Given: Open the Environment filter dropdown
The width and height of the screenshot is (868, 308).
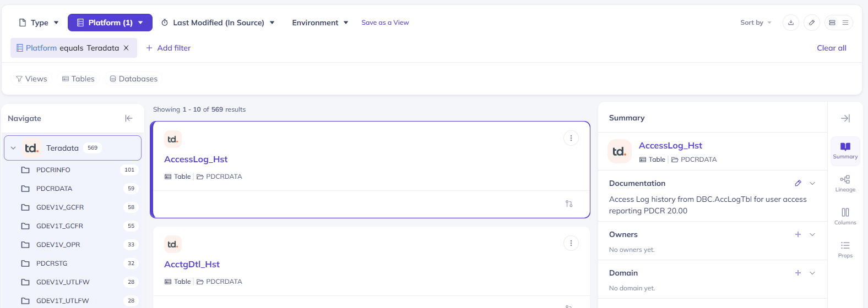Looking at the screenshot, I should pos(320,23).
